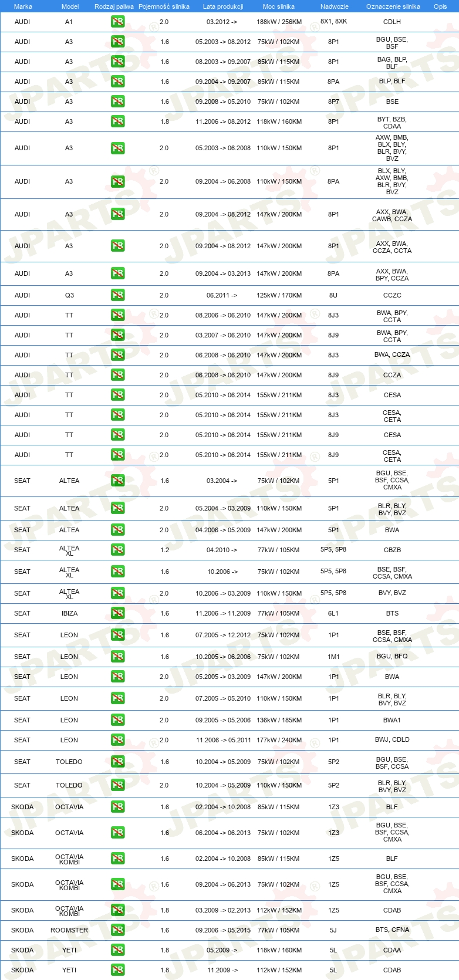Click the fuel icon in the SKODA ROOMSTER row
The width and height of the screenshot is (459, 980).
point(117,930)
